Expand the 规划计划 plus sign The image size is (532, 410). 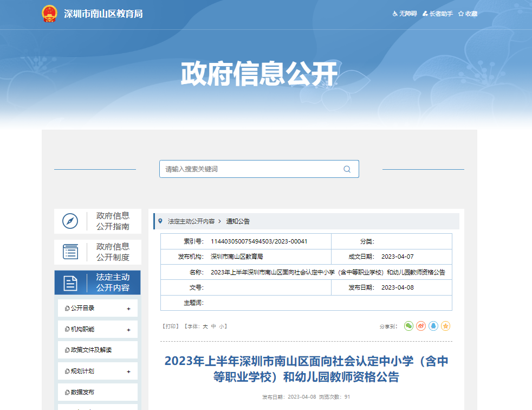tap(128, 372)
